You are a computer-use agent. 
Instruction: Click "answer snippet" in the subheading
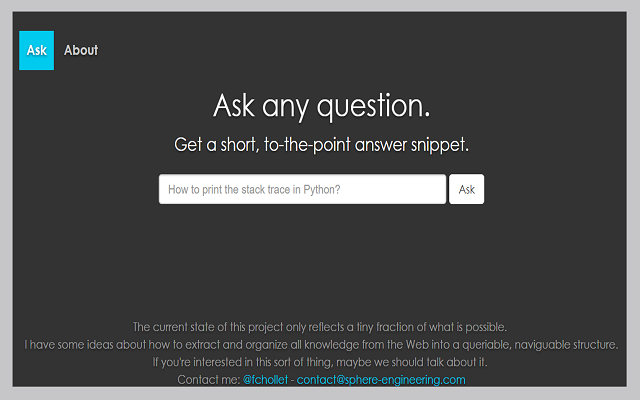click(x=417, y=145)
